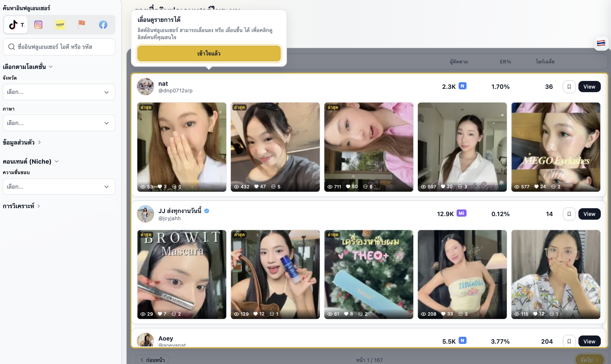Click the 3.77% engagement rate value
This screenshot has height=364, width=611.
[500, 342]
